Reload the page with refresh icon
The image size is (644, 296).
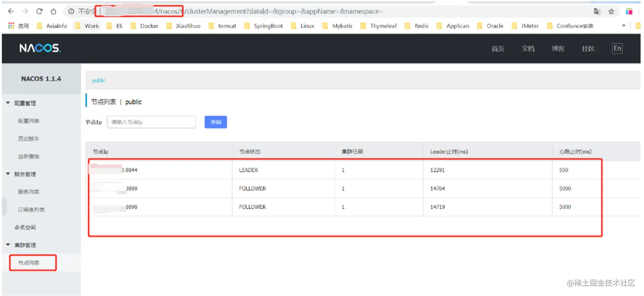[x=39, y=11]
